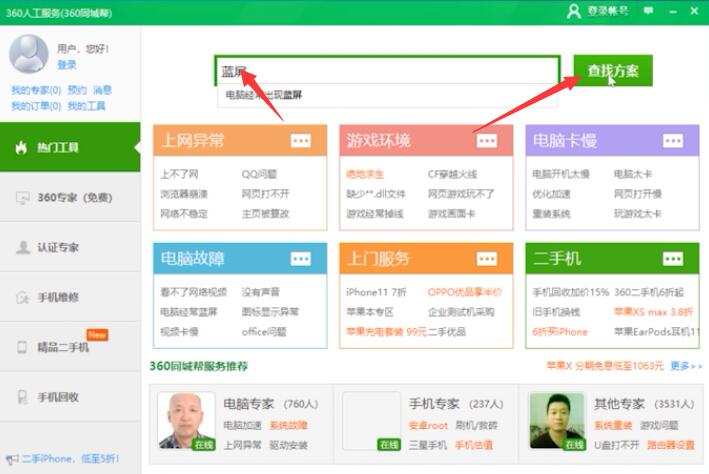Switch to the 360专家 (免费) sidebar tab
The width and height of the screenshot is (709, 474).
[70, 197]
